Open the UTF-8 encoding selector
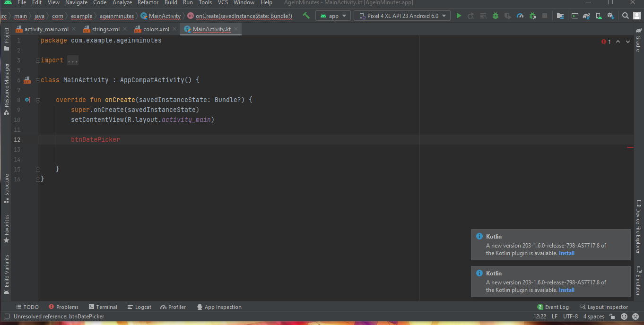 pyautogui.click(x=570, y=316)
